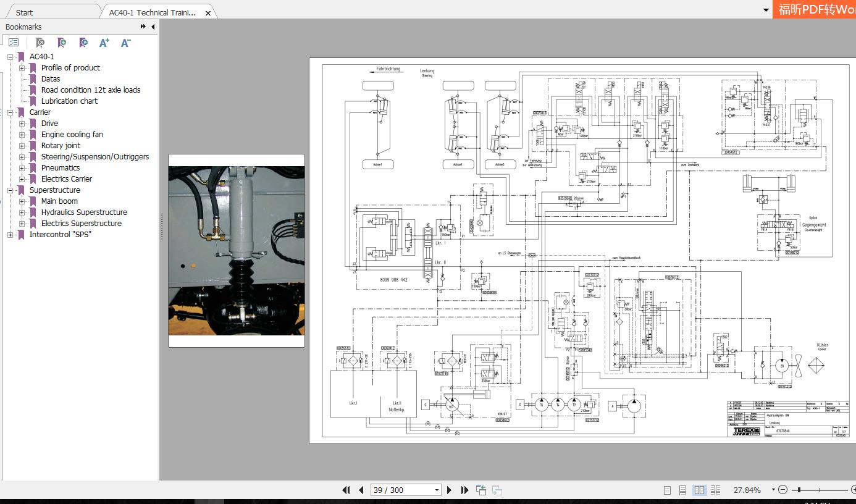Screen dimensions: 856x504
Task: Enable continuous scrolling layout
Action: tap(684, 490)
